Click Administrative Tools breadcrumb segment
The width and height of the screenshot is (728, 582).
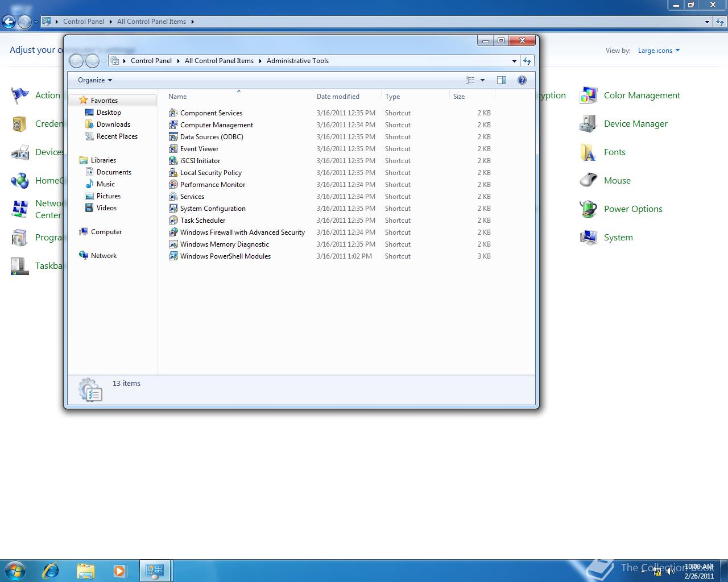(x=297, y=61)
